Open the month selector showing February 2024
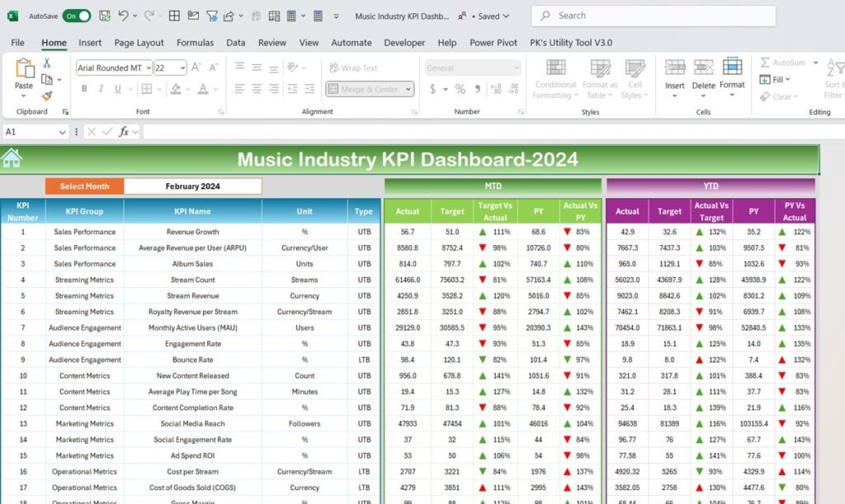 pyautogui.click(x=192, y=186)
